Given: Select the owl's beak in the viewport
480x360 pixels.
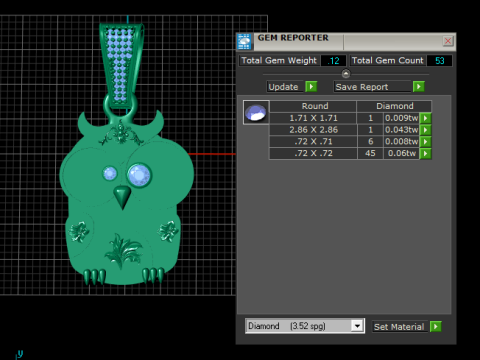Looking at the screenshot, I should (122, 197).
